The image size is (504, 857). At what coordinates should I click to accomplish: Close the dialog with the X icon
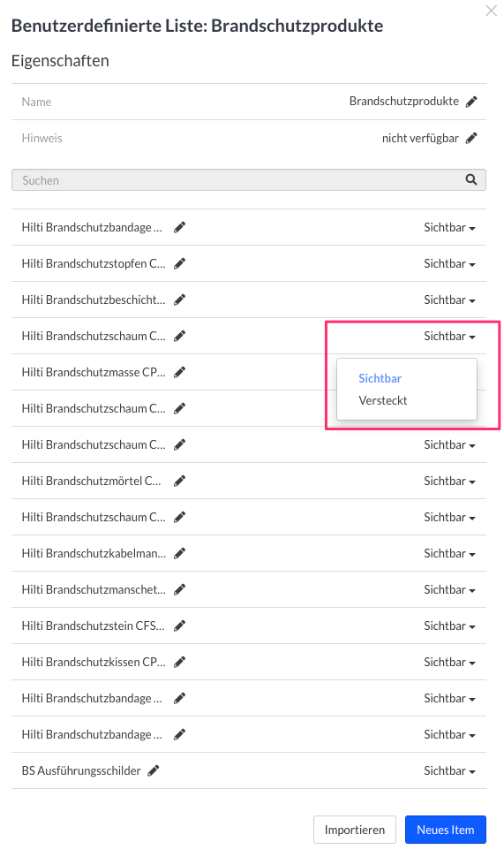point(491,11)
